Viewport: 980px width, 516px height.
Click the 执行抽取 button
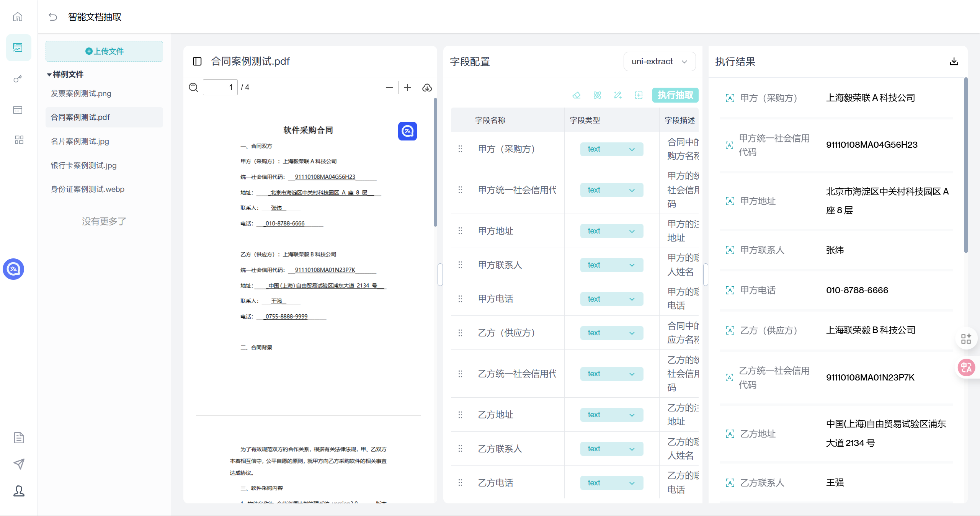pos(675,95)
